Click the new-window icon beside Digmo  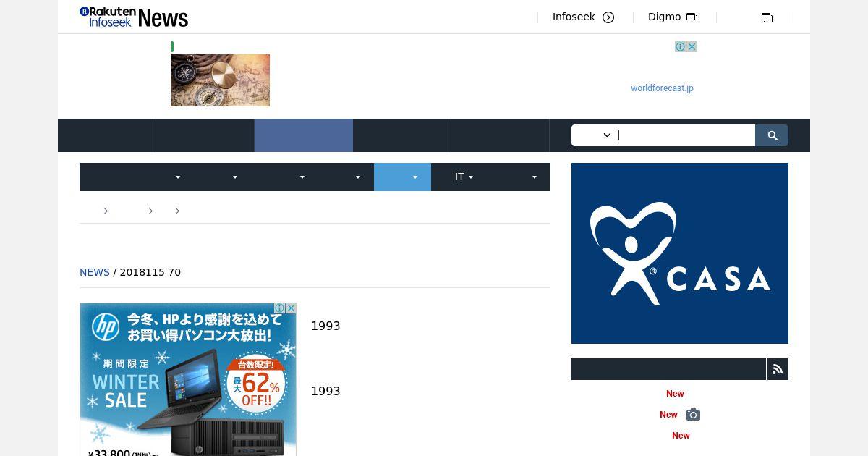[692, 17]
